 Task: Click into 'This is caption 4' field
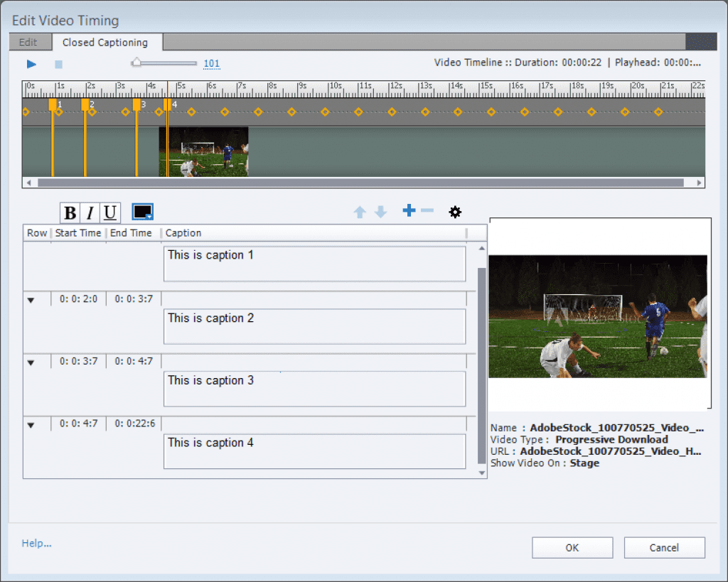click(x=314, y=451)
